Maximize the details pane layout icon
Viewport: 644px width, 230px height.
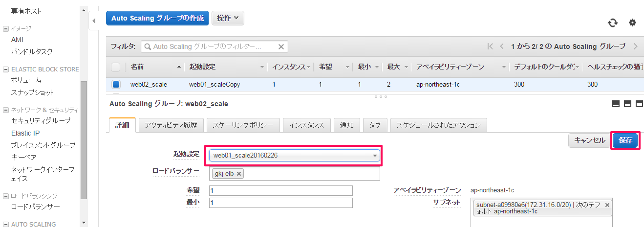[639, 104]
